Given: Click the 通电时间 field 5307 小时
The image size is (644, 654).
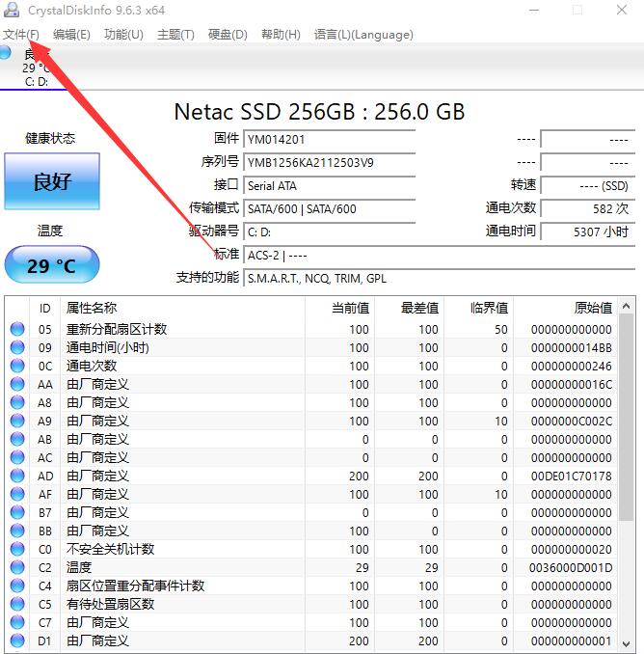Looking at the screenshot, I should pos(588,232).
